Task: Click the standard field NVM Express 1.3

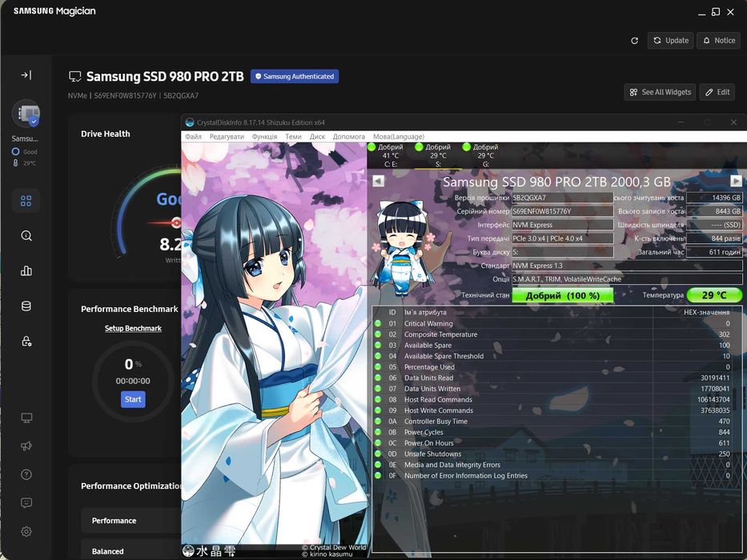Action: 627,266
